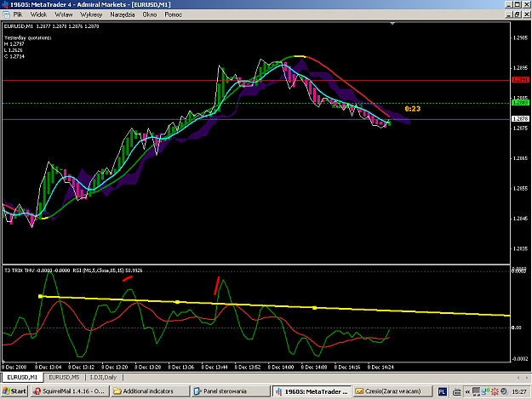Open the Narzędzia menu

coord(122,14)
